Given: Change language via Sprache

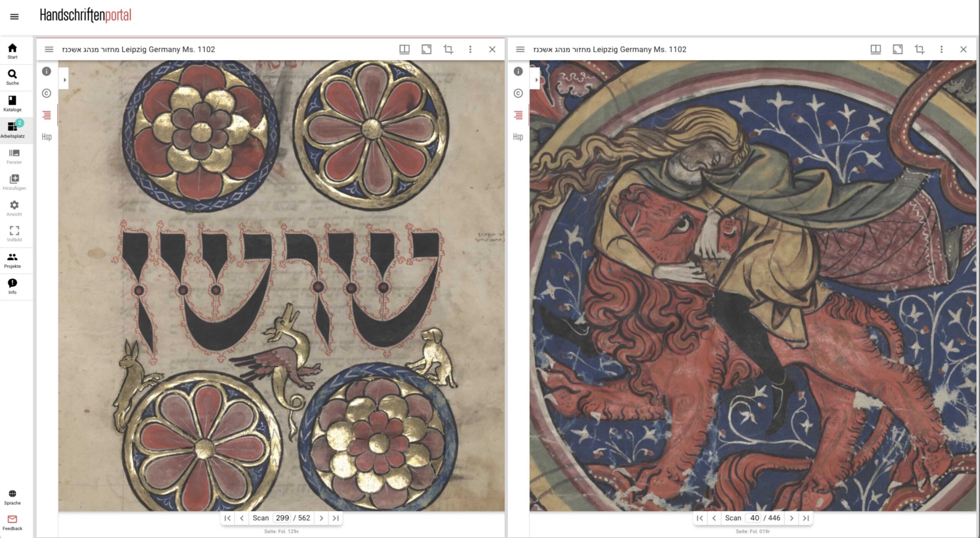Looking at the screenshot, I should pyautogui.click(x=12, y=497).
